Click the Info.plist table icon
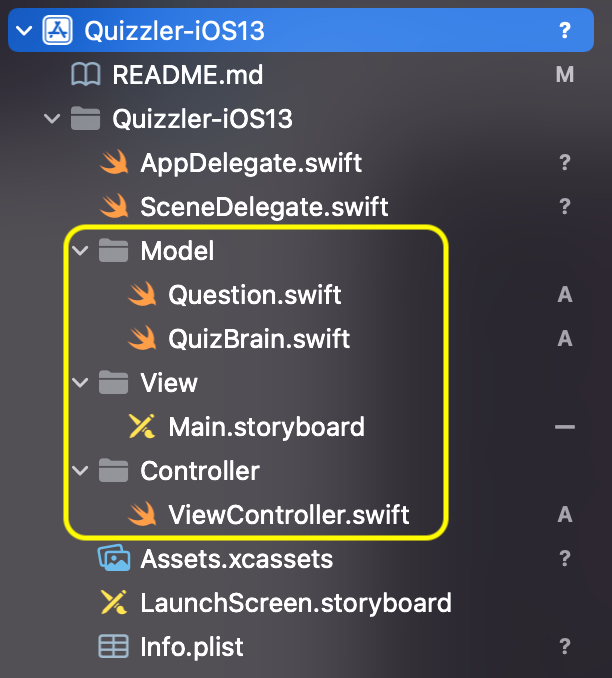 coord(114,647)
